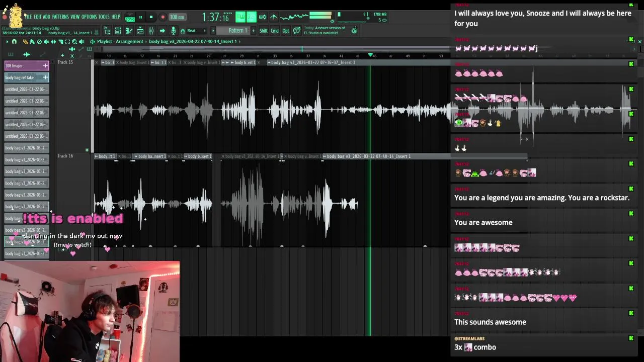The image size is (644, 362).
Task: Toggle the Opt modifier button
Action: coord(286,31)
